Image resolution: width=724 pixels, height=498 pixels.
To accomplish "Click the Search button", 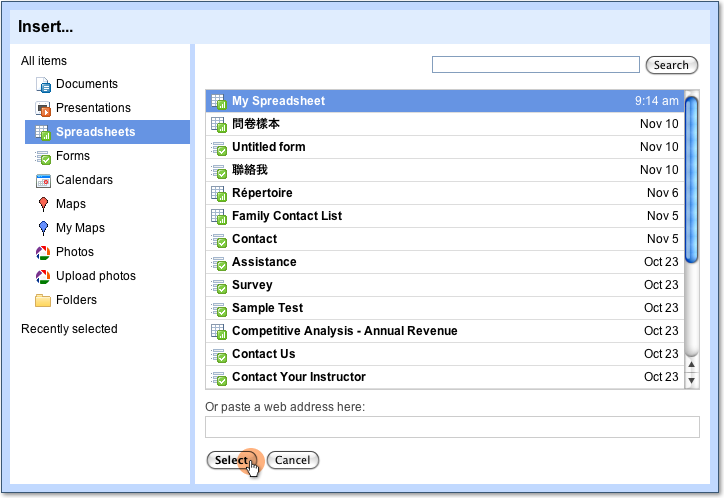I will (671, 65).
